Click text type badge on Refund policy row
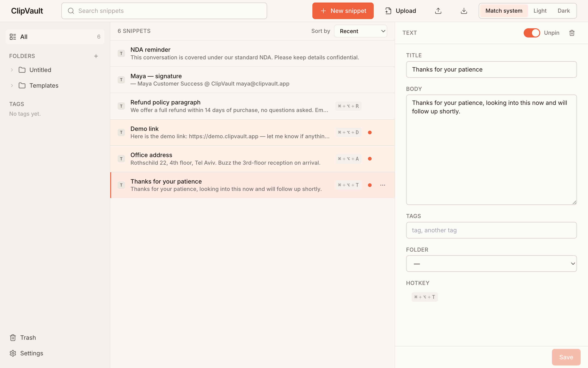This screenshot has width=588, height=368. click(121, 106)
